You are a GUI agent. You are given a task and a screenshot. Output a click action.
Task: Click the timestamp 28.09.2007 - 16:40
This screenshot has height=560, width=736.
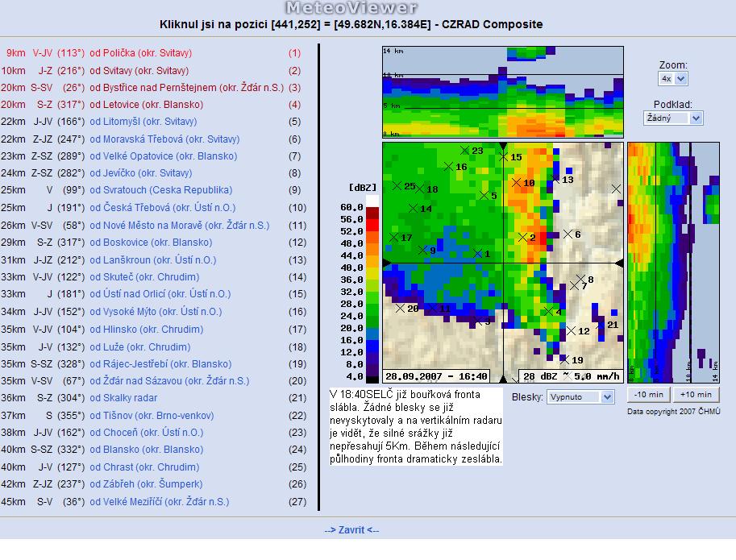[436, 376]
